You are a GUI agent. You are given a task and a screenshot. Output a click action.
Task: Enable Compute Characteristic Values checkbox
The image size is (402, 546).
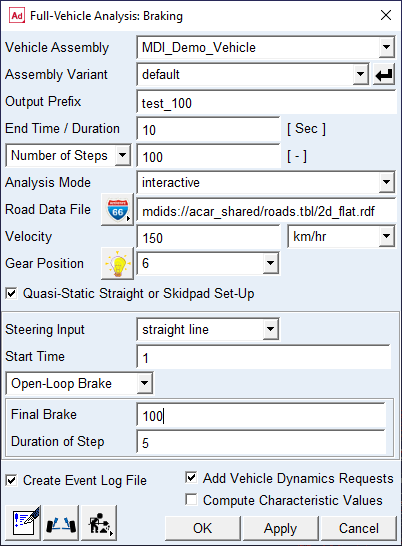coord(191,500)
